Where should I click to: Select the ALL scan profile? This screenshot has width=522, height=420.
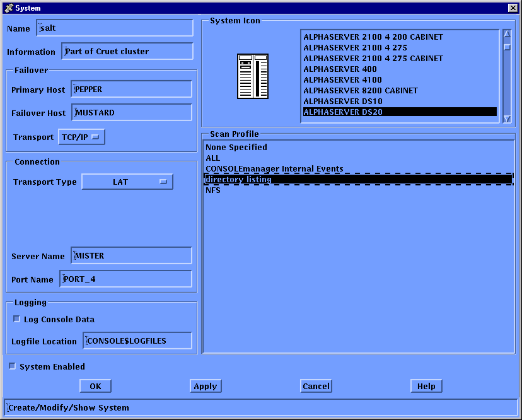click(x=359, y=158)
